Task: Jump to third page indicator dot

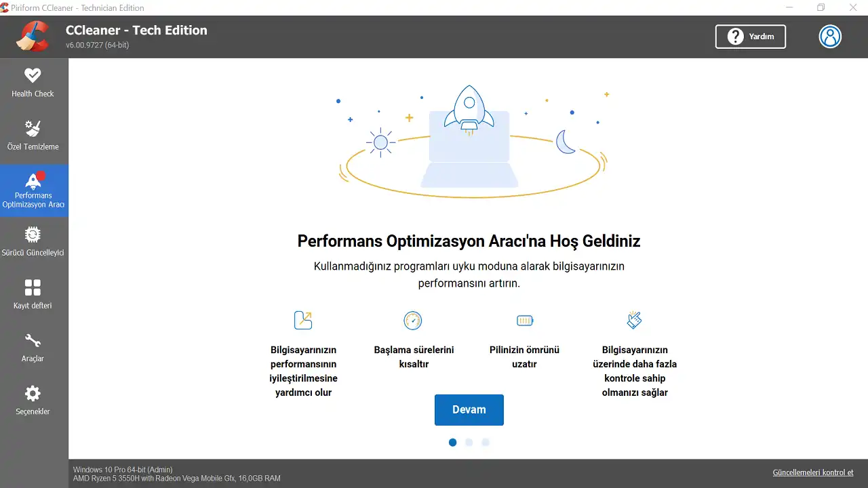Action: pos(486,443)
